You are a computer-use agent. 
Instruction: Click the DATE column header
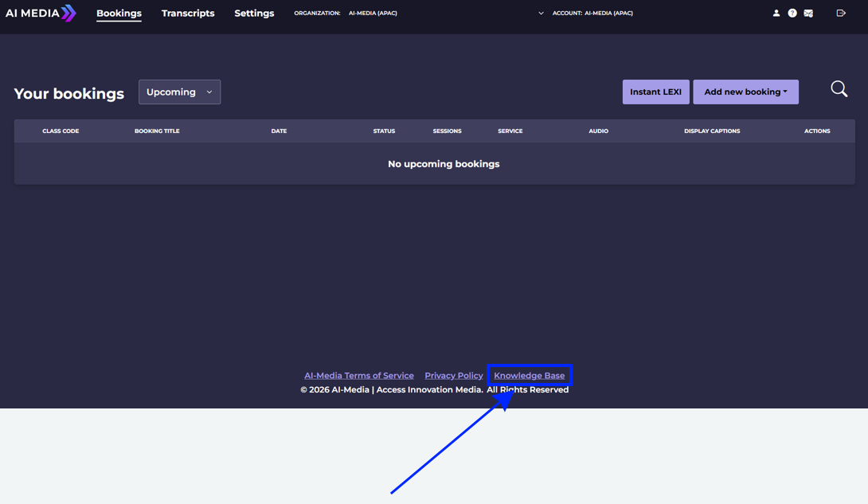(279, 131)
